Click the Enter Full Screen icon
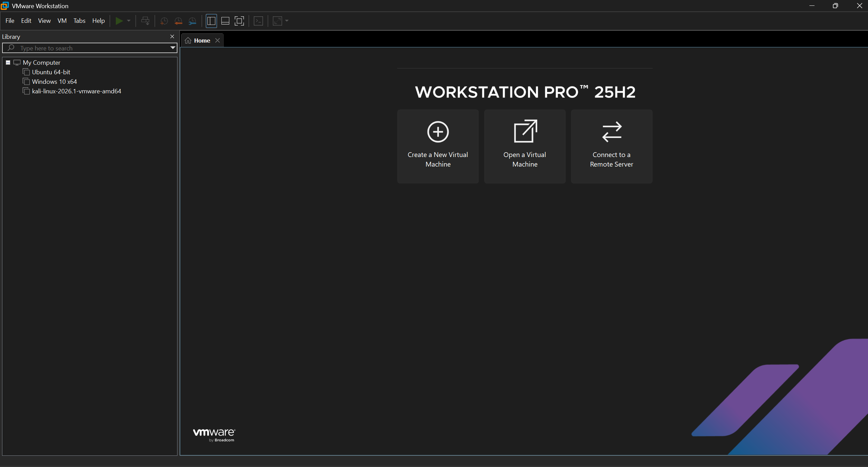The height and width of the screenshot is (467, 868). [239, 21]
